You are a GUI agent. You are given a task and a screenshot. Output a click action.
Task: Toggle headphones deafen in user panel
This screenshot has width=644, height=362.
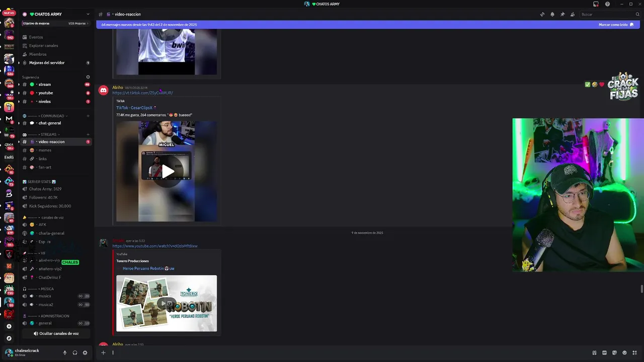click(x=75, y=353)
